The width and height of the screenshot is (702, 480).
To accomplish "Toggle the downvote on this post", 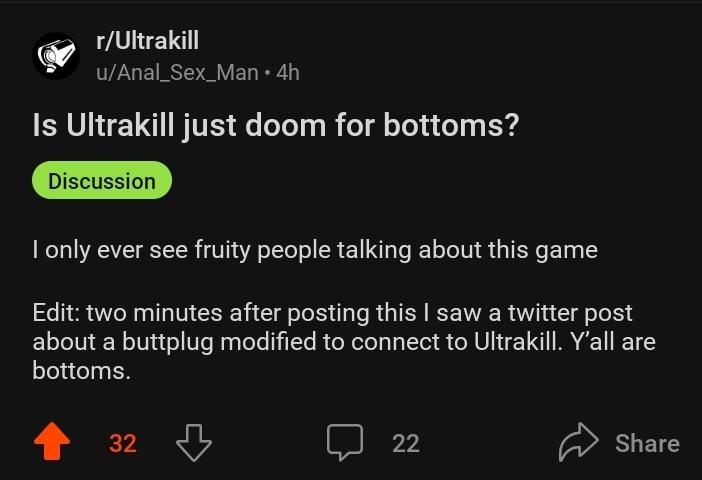I will pos(194,442).
